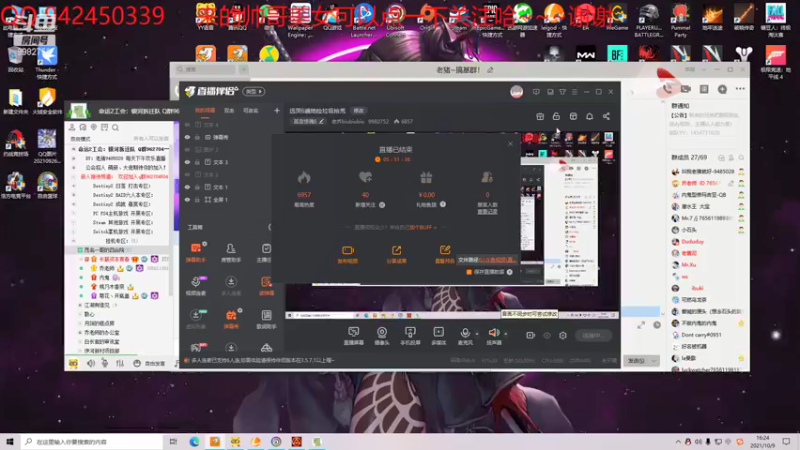This screenshot has height=450, width=800.
Task: Expand the 江湖救急兄 channel in the YY tree
Action: click(x=80, y=305)
